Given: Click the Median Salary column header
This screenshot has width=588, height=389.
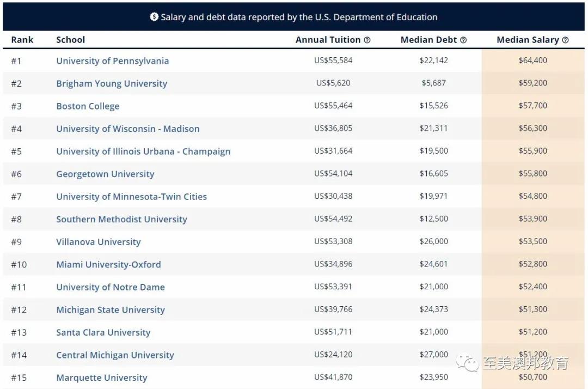Looking at the screenshot, I should (528, 40).
